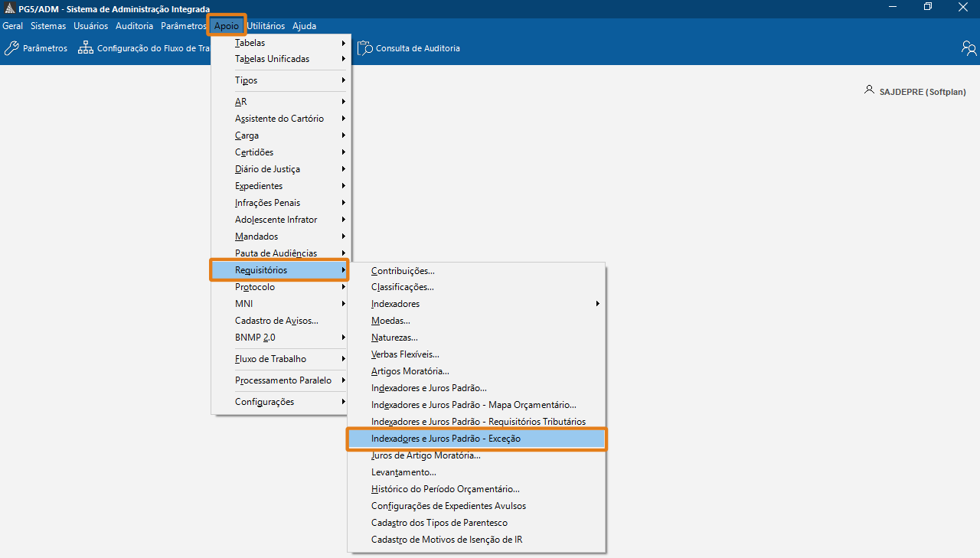Viewport: 980px width, 558px height.
Task: Expand the Tabelas Unificadas submenu
Action: point(281,59)
